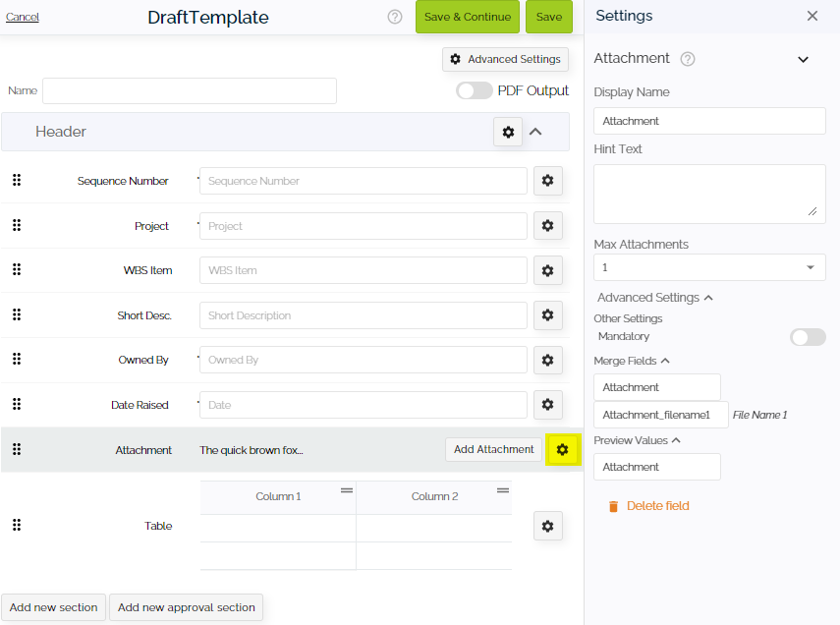Image resolution: width=840 pixels, height=625 pixels.
Task: Click drag handle of WBS Item row
Action: [17, 269]
